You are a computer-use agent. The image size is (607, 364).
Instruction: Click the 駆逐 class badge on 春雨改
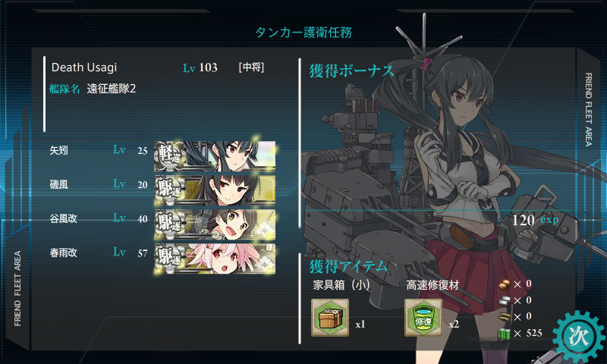pos(169,259)
